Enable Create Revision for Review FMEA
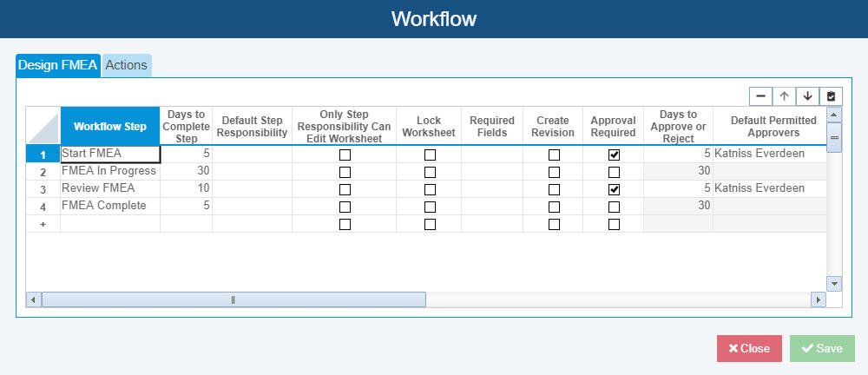This screenshot has width=868, height=375. pos(554,189)
